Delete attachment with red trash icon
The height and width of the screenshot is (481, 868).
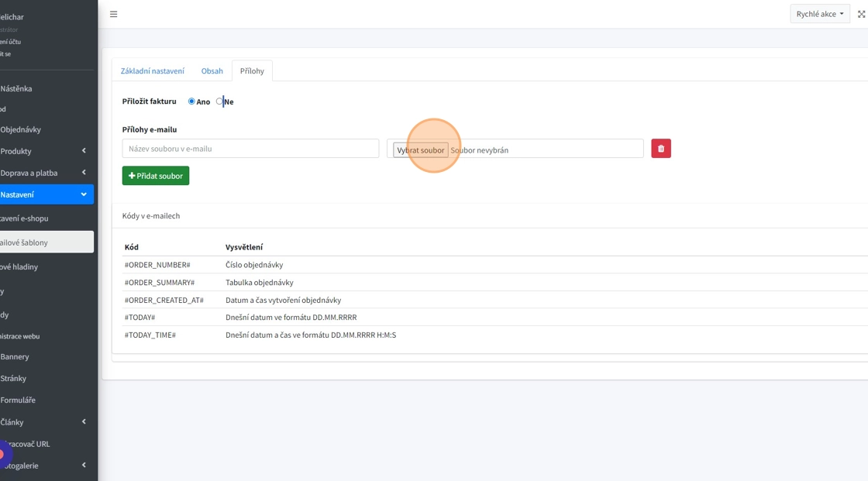(660, 149)
